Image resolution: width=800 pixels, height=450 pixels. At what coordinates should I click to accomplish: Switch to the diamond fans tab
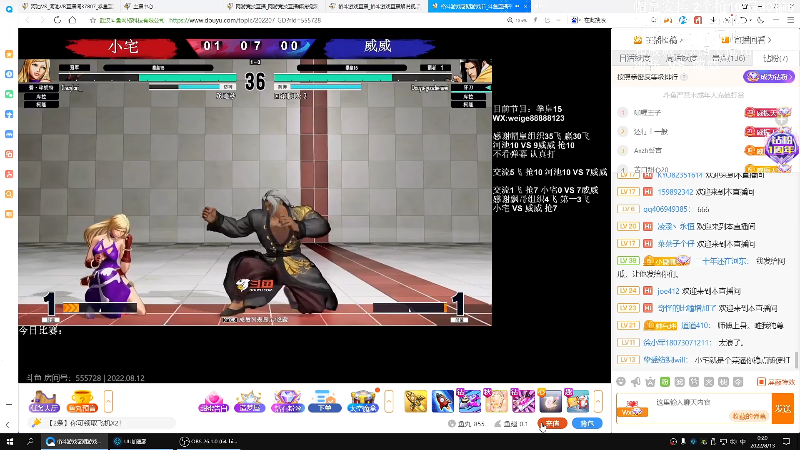point(775,59)
